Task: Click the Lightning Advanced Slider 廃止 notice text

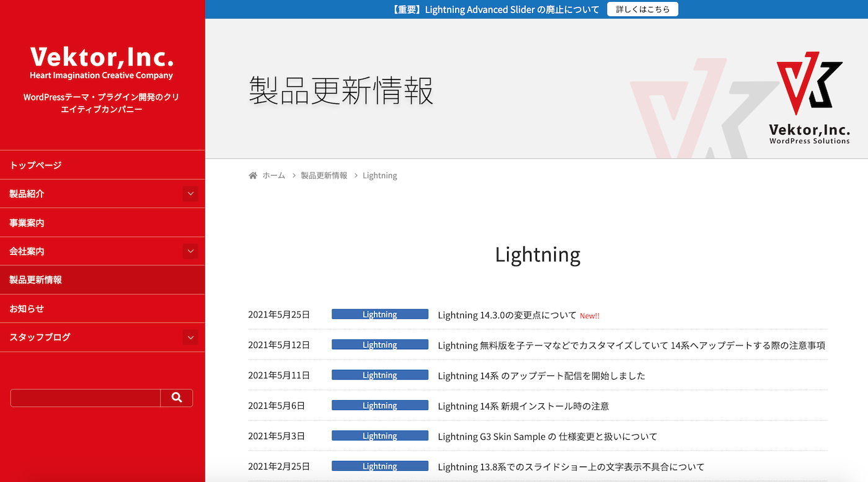Action: 496,9
